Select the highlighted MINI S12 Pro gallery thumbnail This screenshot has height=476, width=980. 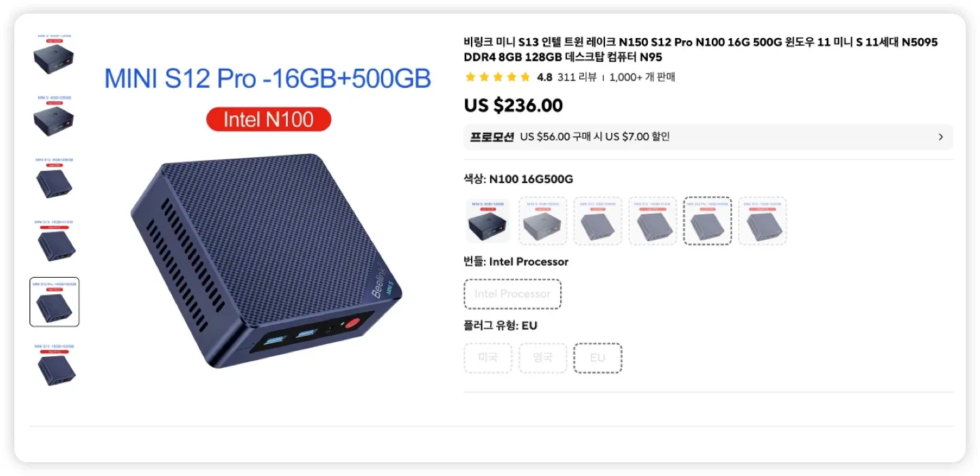click(54, 302)
